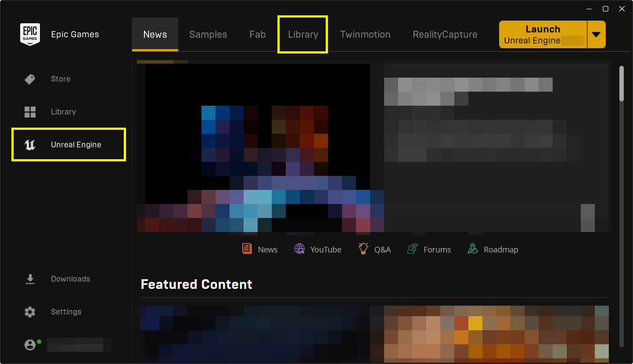
Task: Launch Unreal Engine with the yellow button
Action: coord(543,35)
